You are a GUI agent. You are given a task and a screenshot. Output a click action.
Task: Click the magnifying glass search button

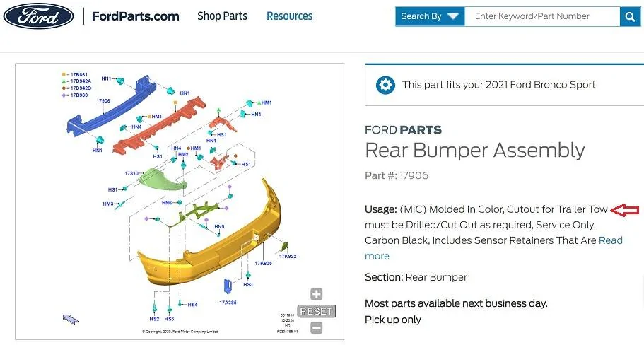coord(629,16)
